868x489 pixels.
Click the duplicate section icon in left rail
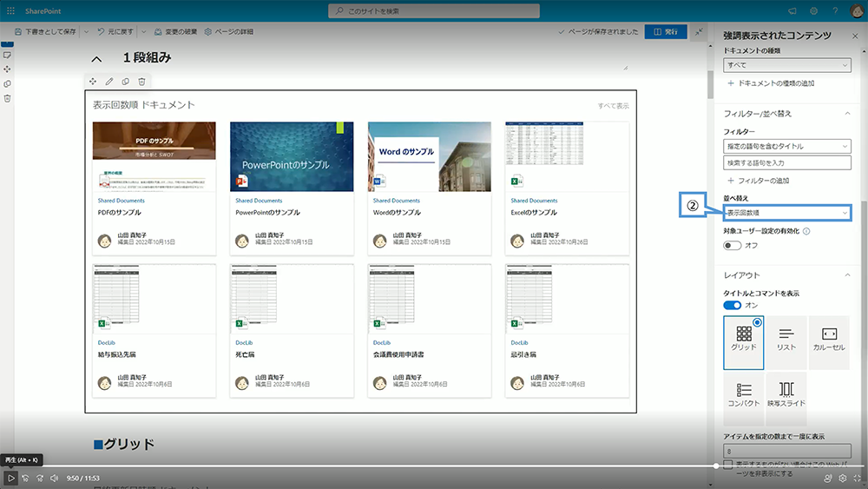pyautogui.click(x=7, y=83)
